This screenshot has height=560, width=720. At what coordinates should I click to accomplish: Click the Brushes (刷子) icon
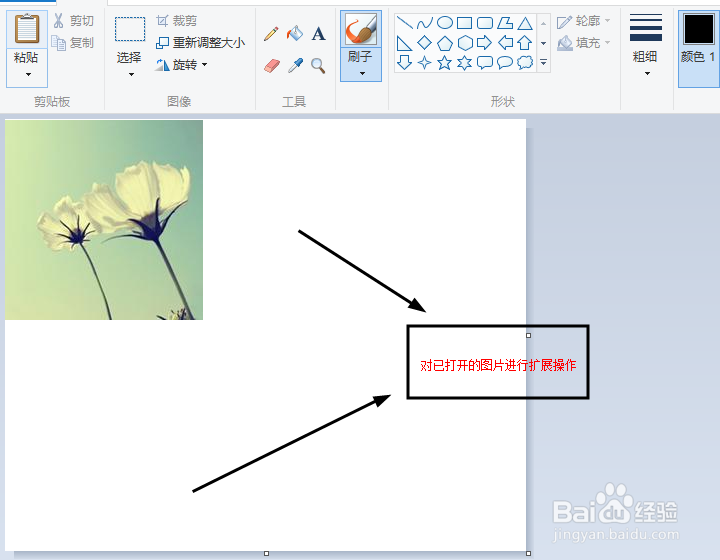361,29
